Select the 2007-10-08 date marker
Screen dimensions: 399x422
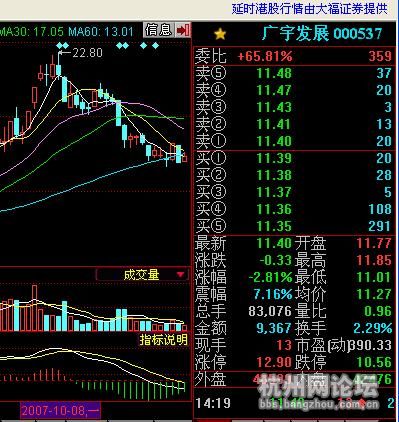[60, 410]
